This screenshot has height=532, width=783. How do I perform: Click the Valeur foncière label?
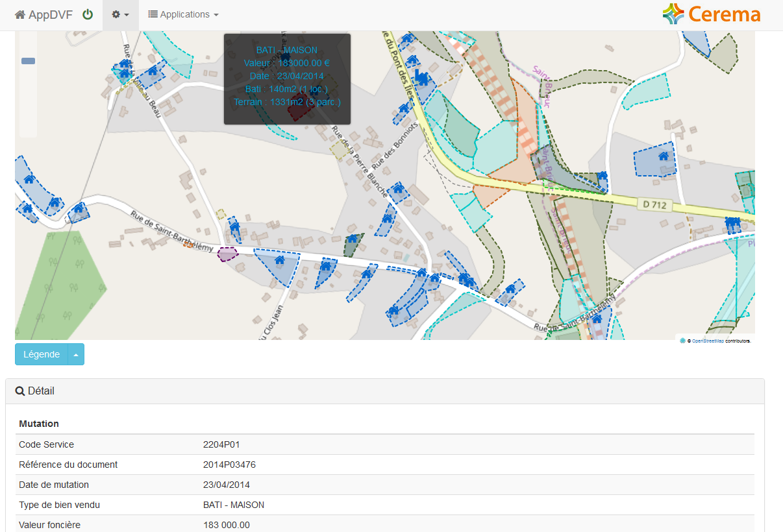pos(49,525)
